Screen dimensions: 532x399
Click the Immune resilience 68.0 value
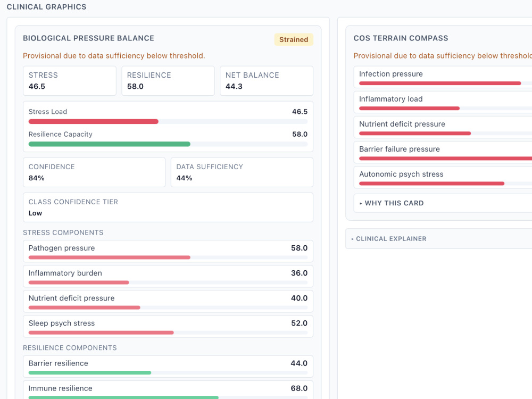pos(299,388)
